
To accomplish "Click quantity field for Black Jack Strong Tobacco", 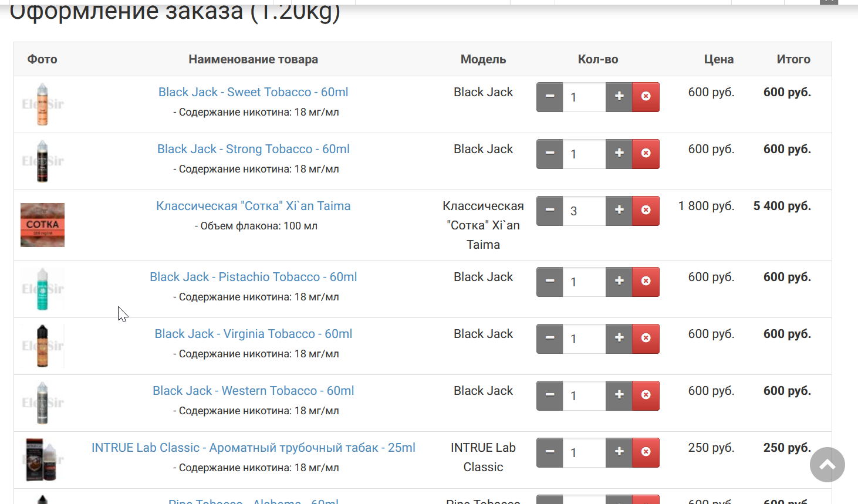I will coord(585,154).
